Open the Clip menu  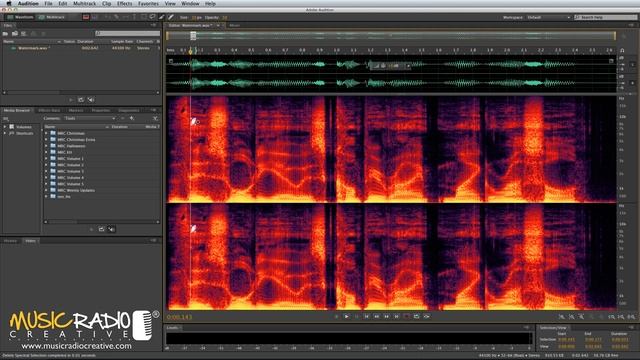pyautogui.click(x=107, y=3)
